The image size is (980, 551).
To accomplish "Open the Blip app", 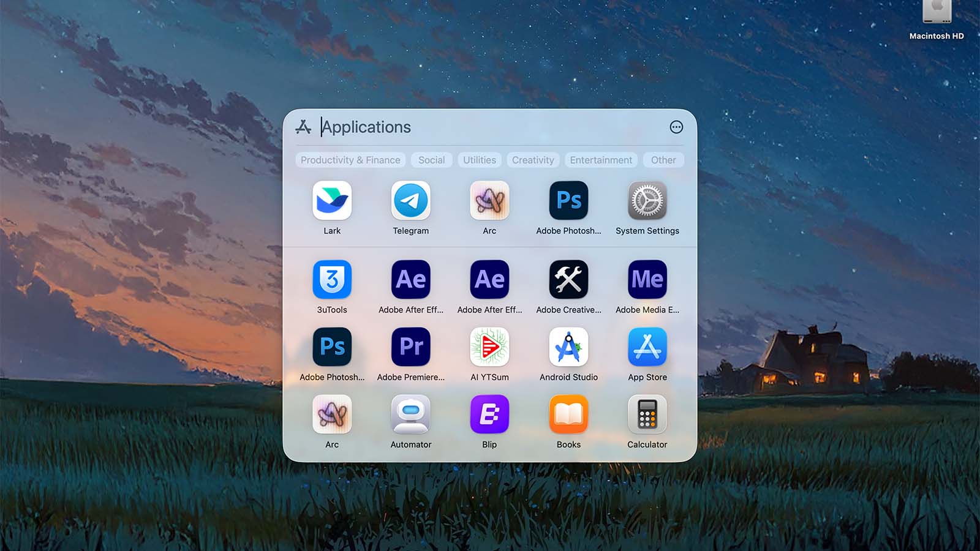I will pos(489,414).
